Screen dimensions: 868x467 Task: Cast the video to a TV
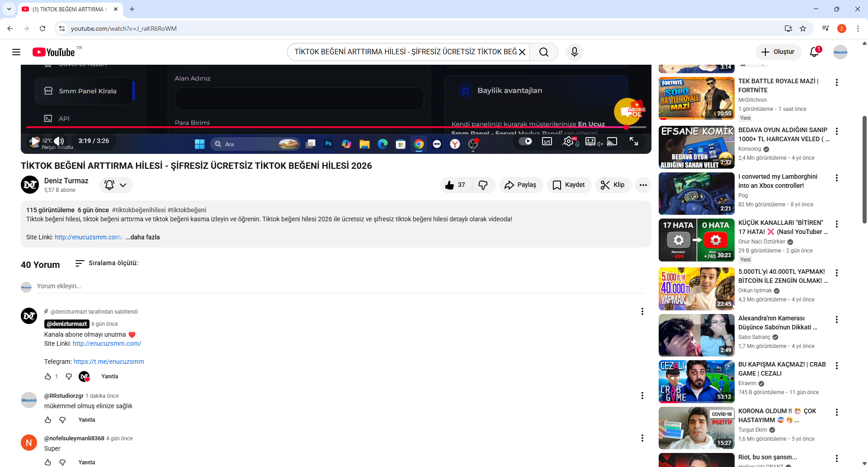(612, 142)
